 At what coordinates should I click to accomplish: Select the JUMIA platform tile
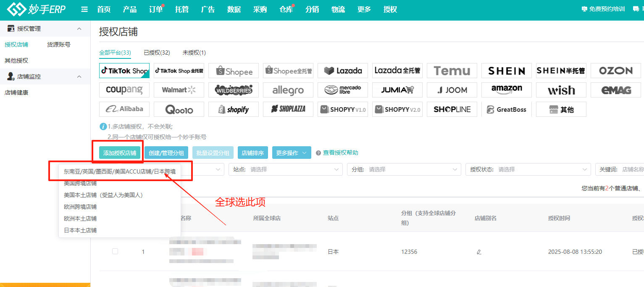[x=397, y=90]
